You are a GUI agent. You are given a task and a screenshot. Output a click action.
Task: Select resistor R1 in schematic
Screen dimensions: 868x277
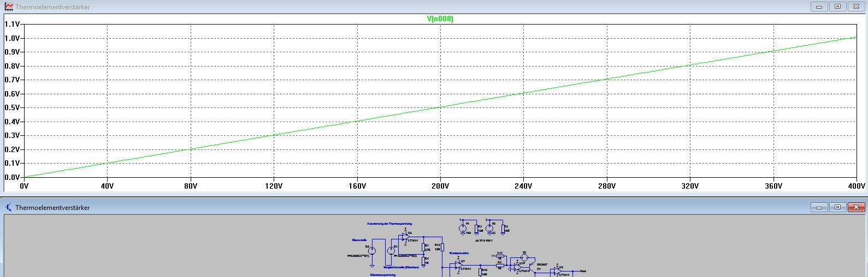coord(423,247)
